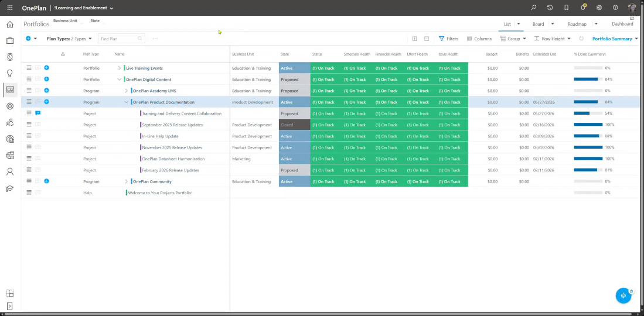Click the blue plus on Live Training Events row

46,68
